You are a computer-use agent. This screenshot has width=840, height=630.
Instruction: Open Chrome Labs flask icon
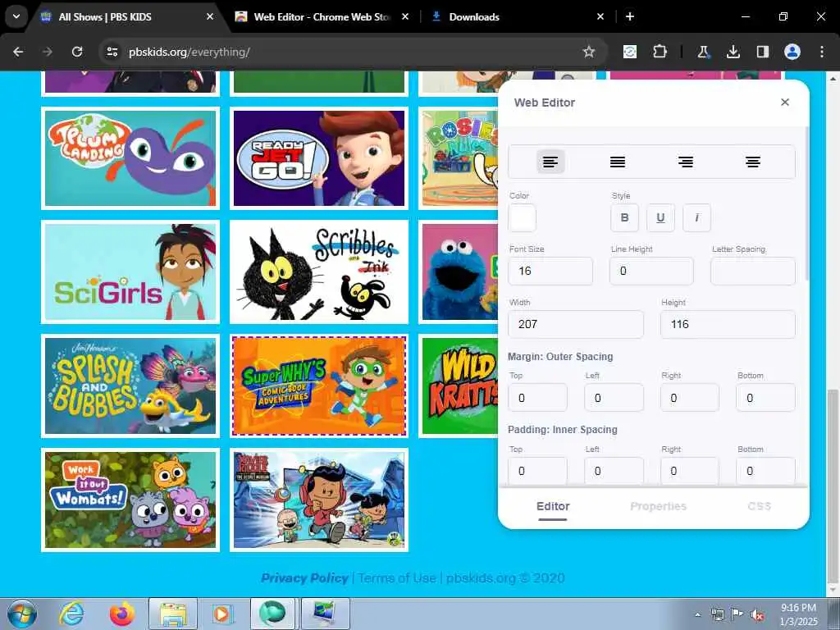point(703,52)
